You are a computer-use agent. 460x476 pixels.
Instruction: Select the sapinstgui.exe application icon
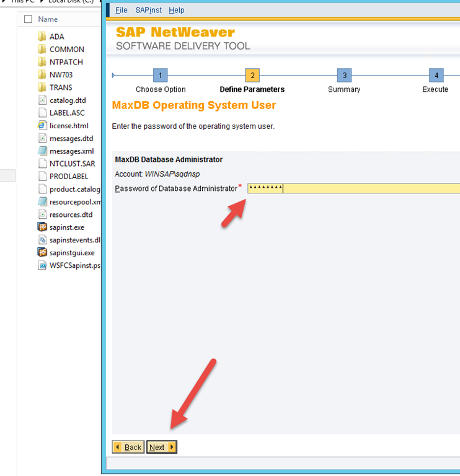click(42, 252)
